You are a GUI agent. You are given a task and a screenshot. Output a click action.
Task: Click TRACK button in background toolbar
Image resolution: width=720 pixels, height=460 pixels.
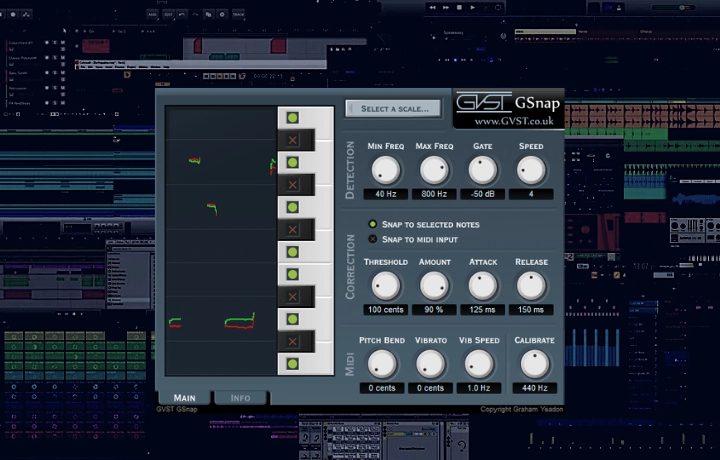[239, 14]
